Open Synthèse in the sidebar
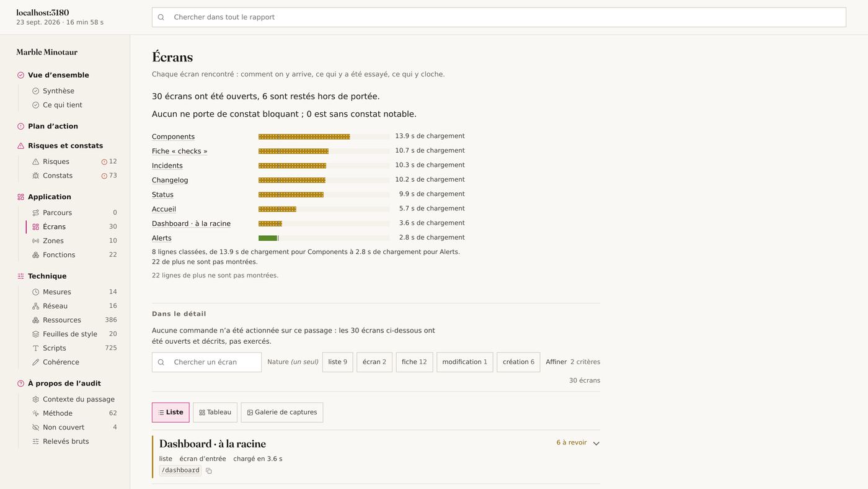Viewport: 868px width, 489px height. [58, 91]
